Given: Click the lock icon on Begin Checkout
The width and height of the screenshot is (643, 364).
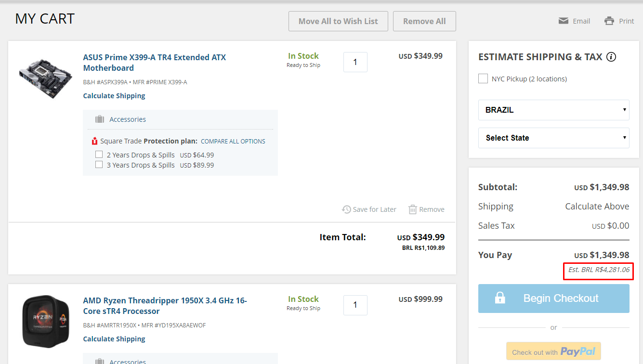Looking at the screenshot, I should tap(500, 298).
